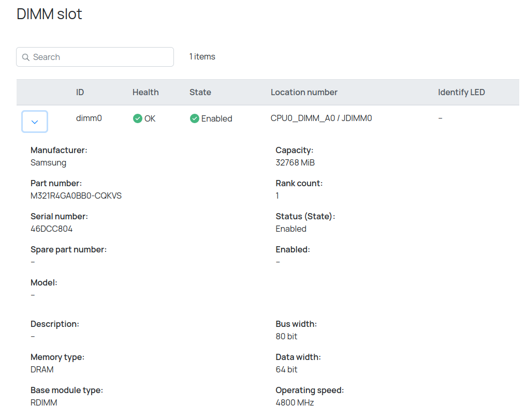Click the part number M321R4GA0BB0-CQKVS
The width and height of the screenshot is (526, 420).
tap(76, 196)
